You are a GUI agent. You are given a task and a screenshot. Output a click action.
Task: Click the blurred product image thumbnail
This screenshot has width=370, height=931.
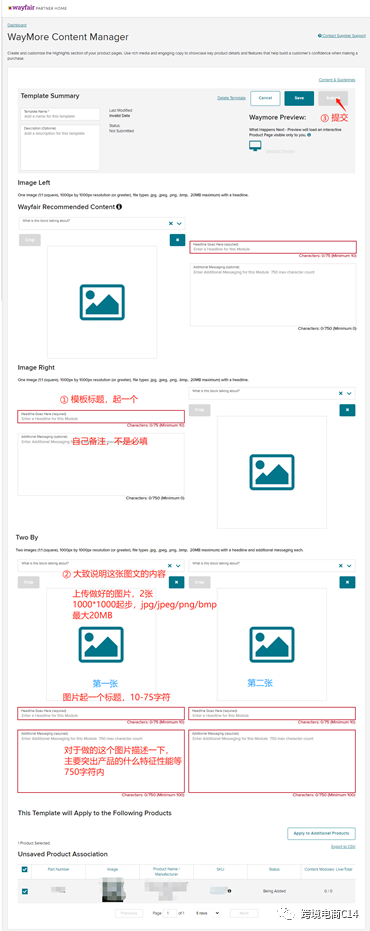[x=112, y=891]
